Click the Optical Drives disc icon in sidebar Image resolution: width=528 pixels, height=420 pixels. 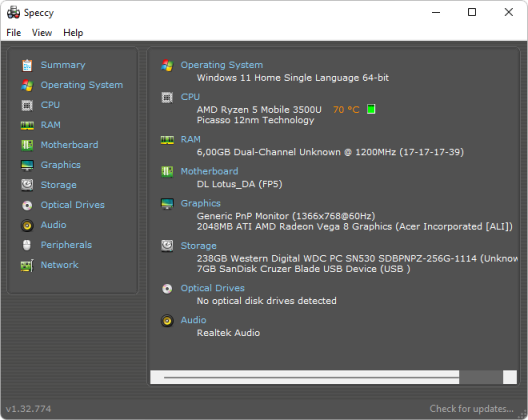27,205
